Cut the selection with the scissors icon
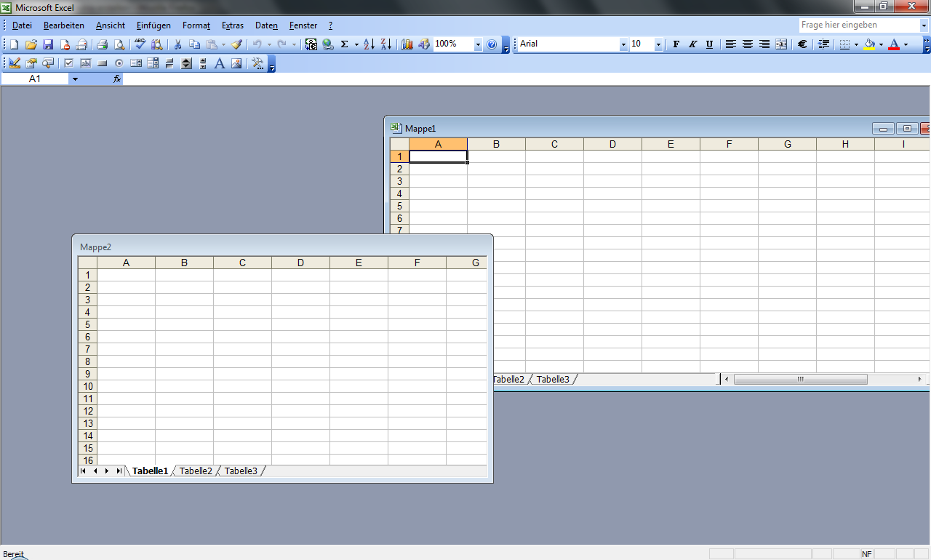The image size is (931, 560). (177, 44)
